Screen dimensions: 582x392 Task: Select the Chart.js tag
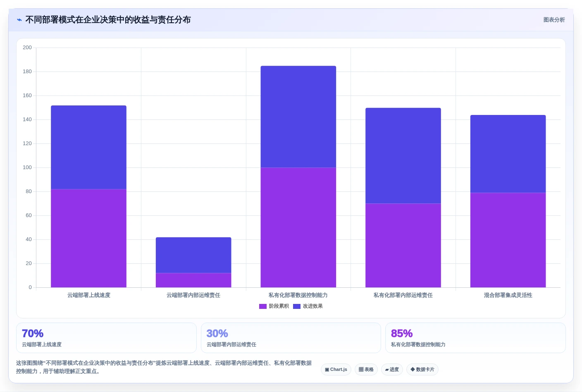pos(336,370)
